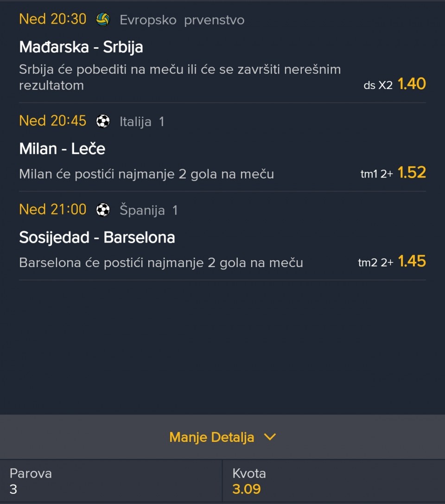
Task: Open the Milan - Leče match
Action: tap(62, 148)
